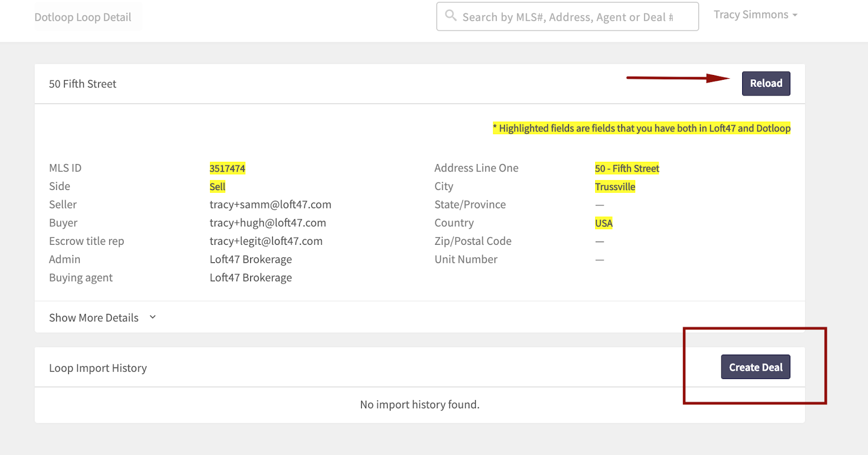Image resolution: width=868 pixels, height=455 pixels.
Task: Click the Create Deal button
Action: 756,367
